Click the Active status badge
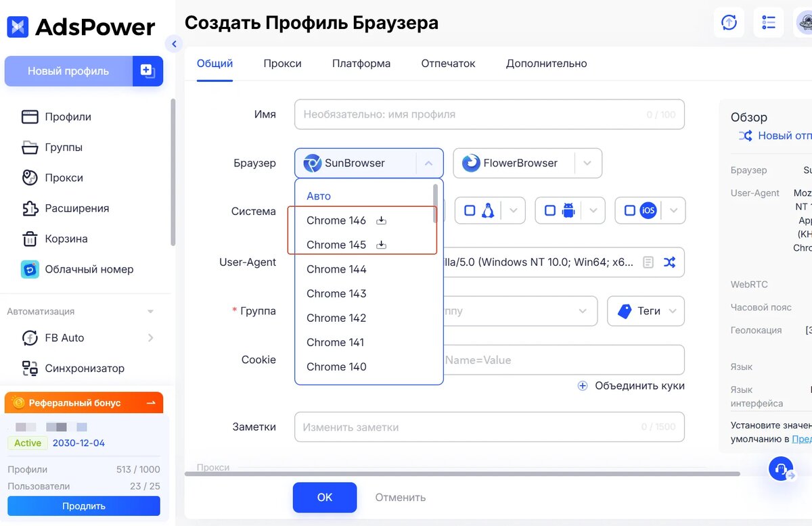812x526 pixels. pos(28,444)
